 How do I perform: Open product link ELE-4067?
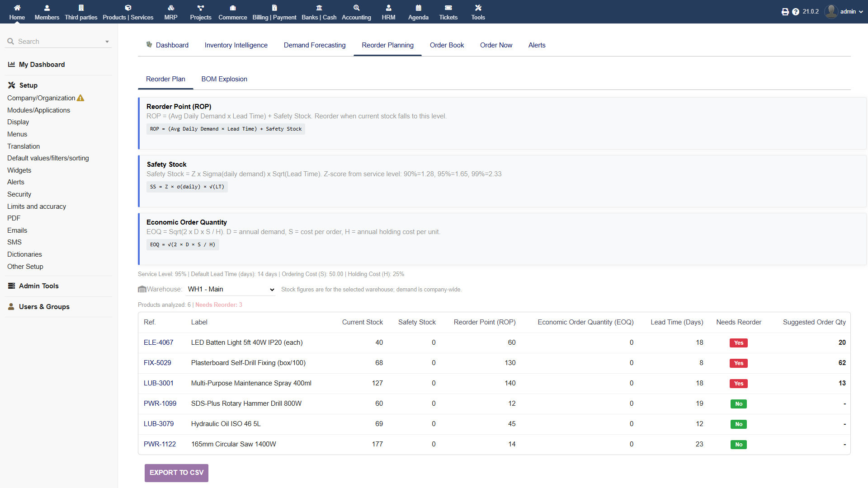pyautogui.click(x=158, y=343)
